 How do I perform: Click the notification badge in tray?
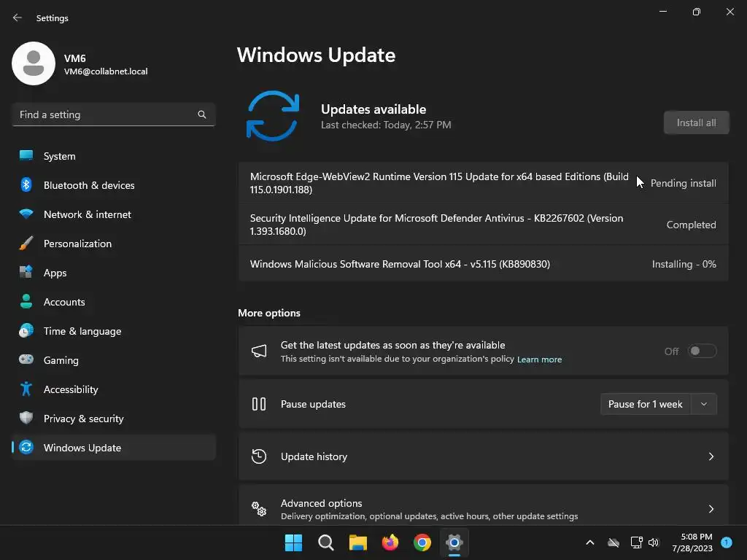[727, 542]
